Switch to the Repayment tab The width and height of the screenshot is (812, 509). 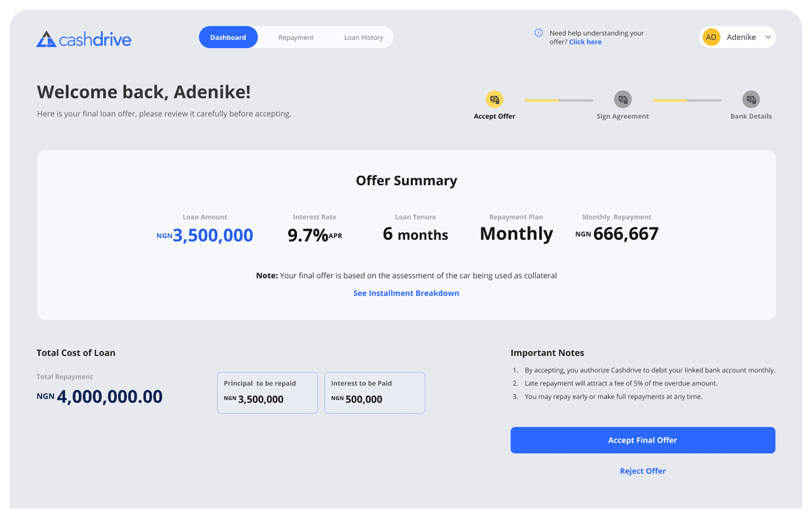(296, 37)
